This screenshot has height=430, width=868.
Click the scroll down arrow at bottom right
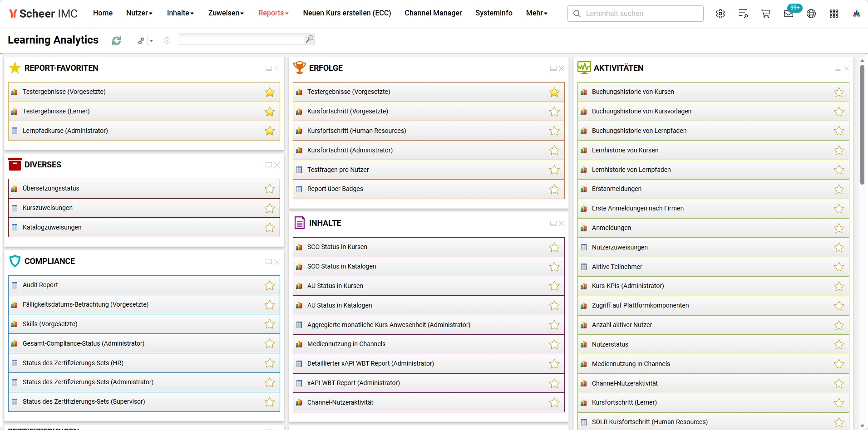[x=862, y=426]
